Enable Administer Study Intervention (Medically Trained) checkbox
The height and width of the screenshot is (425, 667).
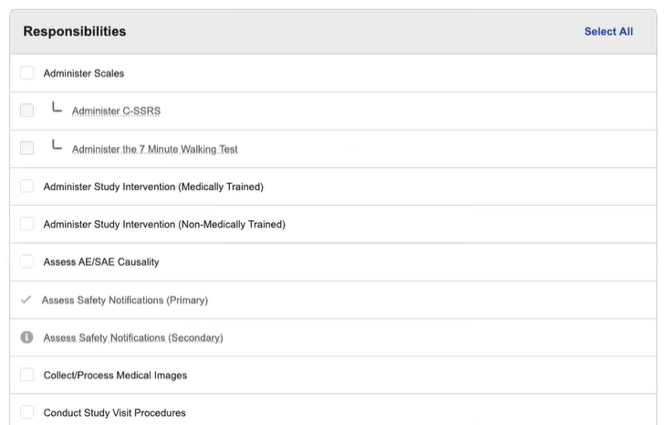pyautogui.click(x=27, y=186)
